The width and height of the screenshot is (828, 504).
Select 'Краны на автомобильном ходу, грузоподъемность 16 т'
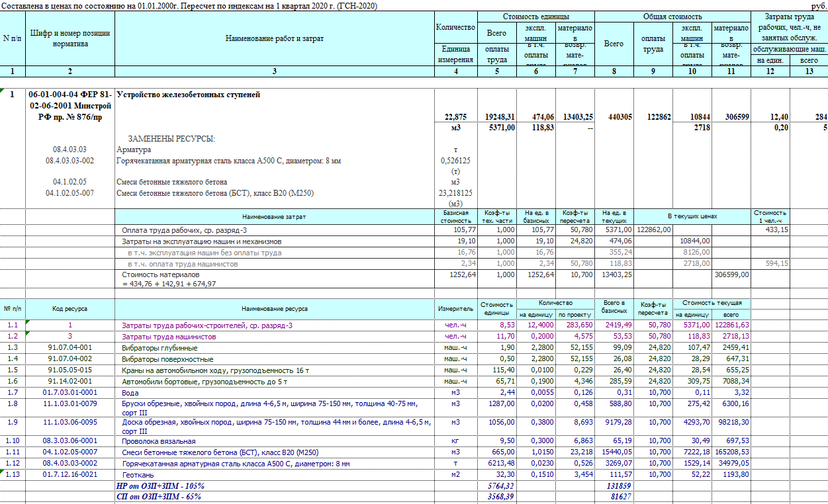[216, 370]
